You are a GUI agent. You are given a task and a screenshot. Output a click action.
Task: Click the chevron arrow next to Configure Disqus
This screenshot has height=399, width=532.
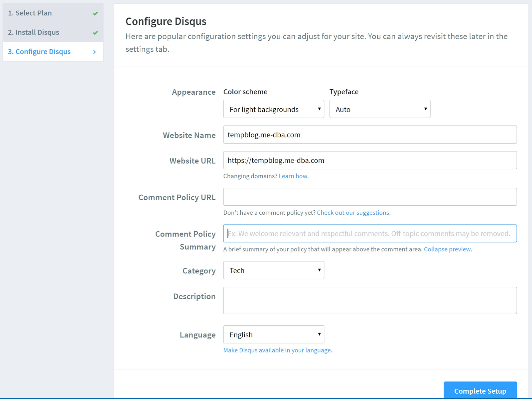[94, 52]
